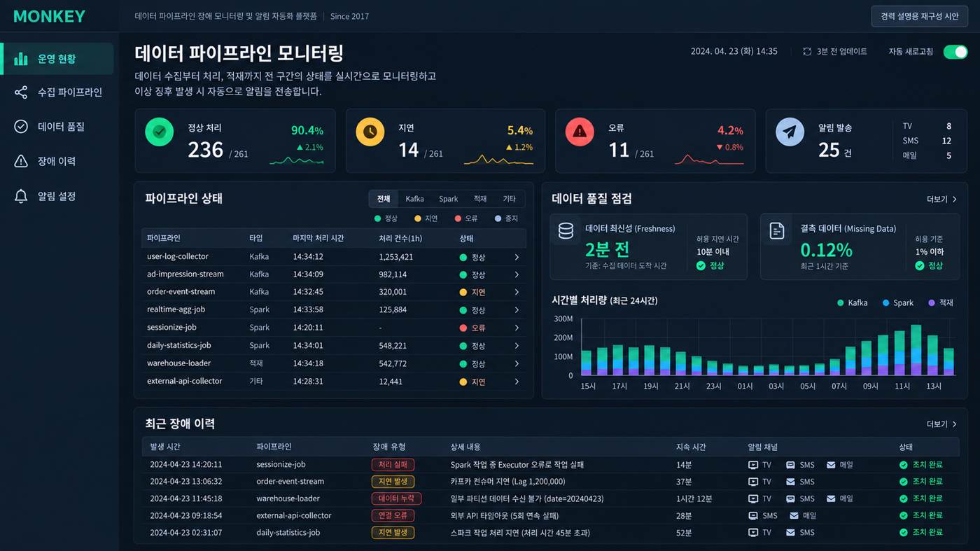
Task: Click the 데이터 누락 badge for warehouse-loader
Action: pyautogui.click(x=396, y=498)
